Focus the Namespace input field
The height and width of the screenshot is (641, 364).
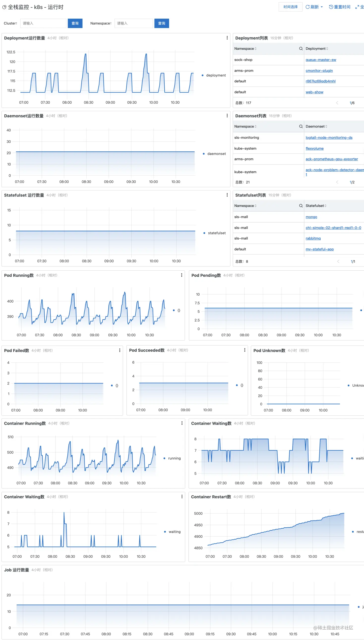pyautogui.click(x=133, y=23)
